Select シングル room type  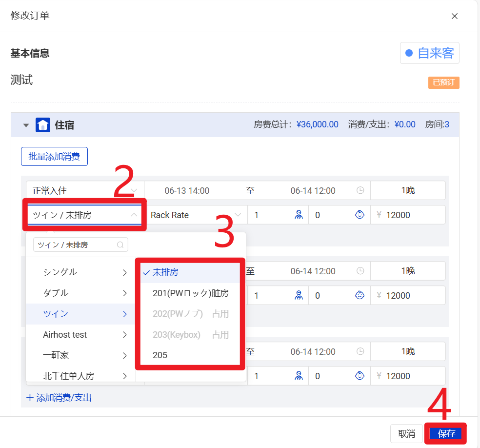click(60, 272)
